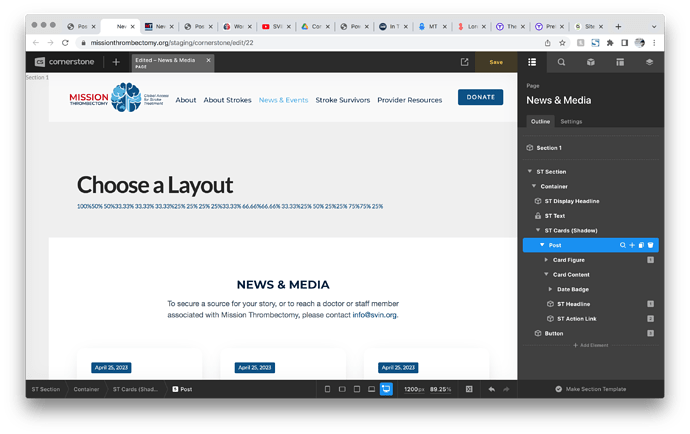Expand the Date Badge tree item
This screenshot has width=690, height=434.
pos(549,289)
